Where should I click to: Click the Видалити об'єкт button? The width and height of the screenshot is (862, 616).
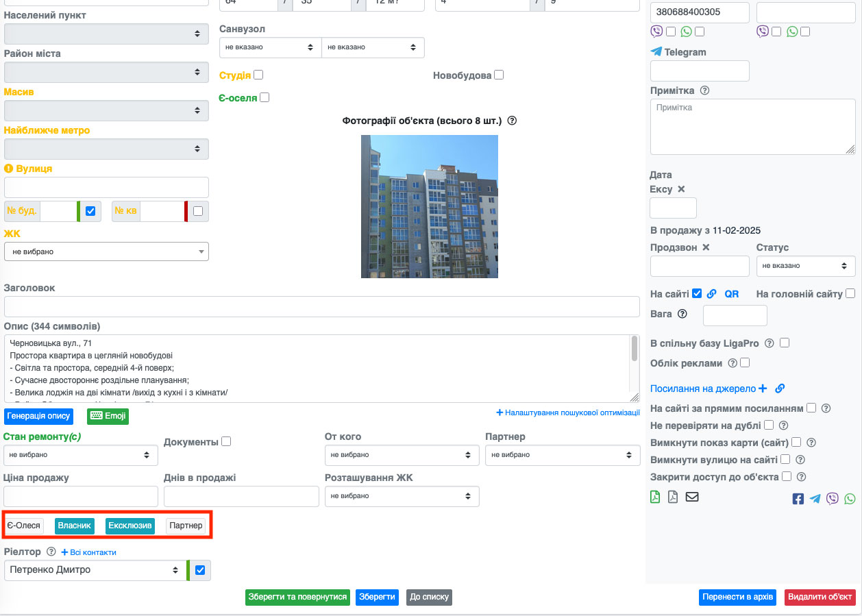tap(820, 597)
